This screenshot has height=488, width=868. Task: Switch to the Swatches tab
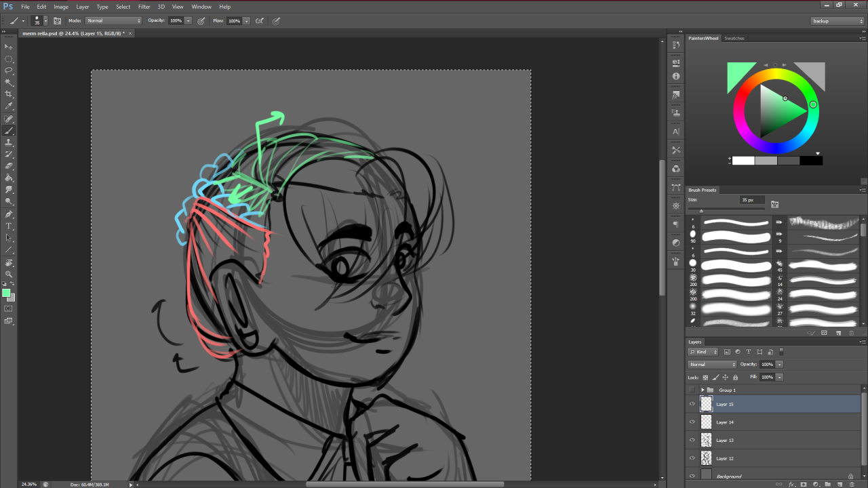click(734, 38)
